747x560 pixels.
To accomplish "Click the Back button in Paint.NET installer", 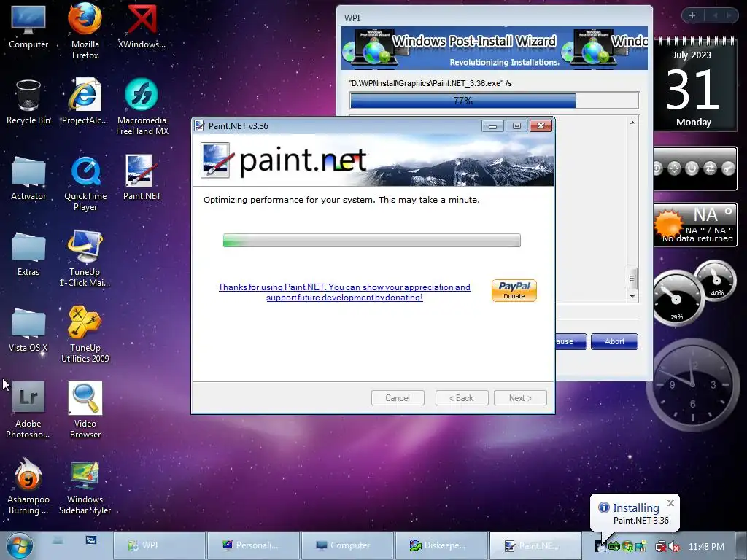I will 462,397.
